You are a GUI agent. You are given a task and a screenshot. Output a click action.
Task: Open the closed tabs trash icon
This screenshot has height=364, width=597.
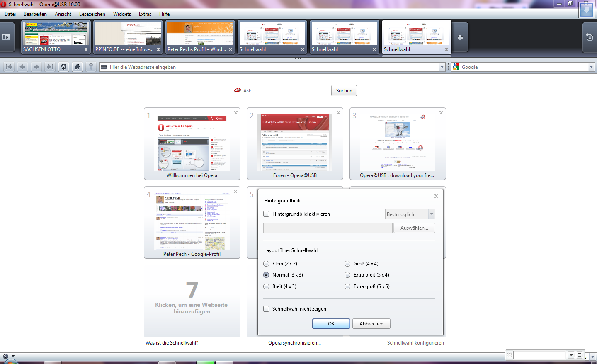coord(590,38)
